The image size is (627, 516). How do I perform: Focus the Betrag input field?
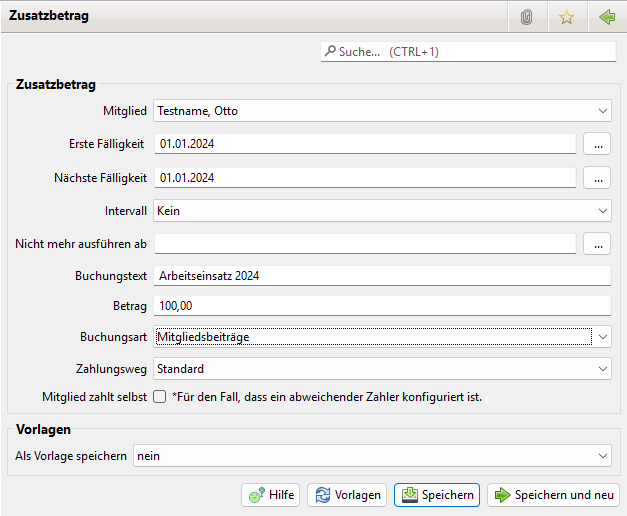point(381,306)
